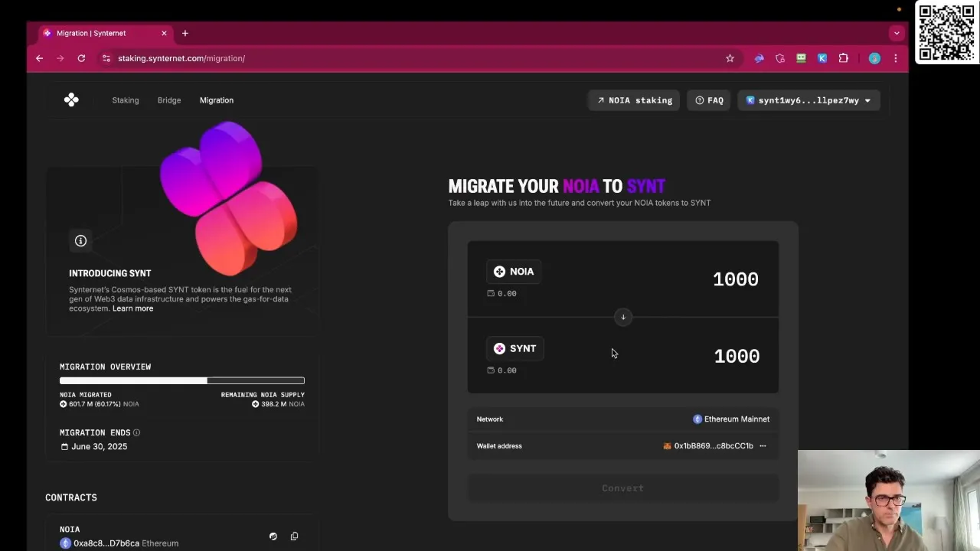980x551 pixels.
Task: Click the 0xa8c8...D7b6ca contract address
Action: (106, 543)
